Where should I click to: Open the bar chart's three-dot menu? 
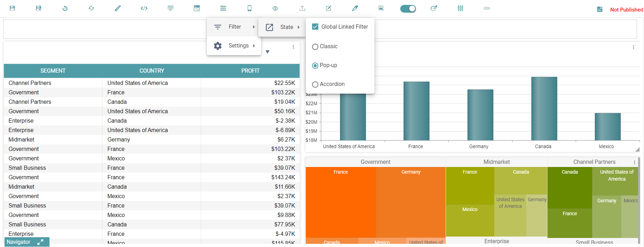pos(633,47)
